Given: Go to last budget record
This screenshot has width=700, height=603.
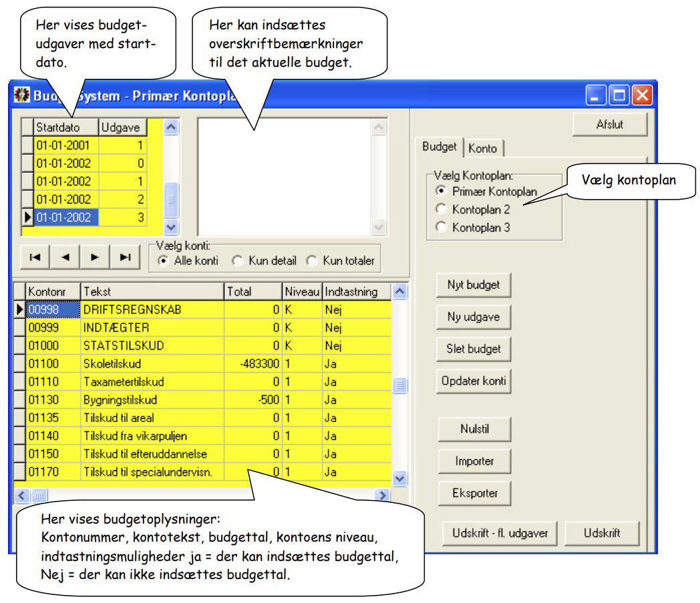Looking at the screenshot, I should (126, 257).
